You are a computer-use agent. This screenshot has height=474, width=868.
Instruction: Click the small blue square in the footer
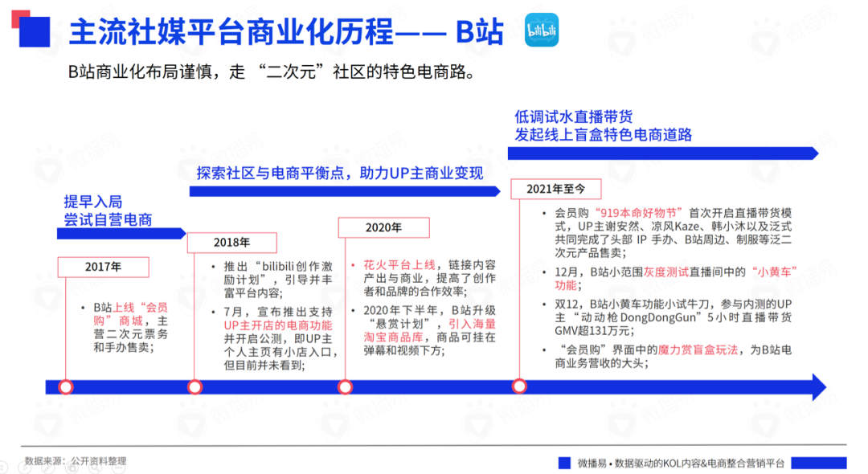click(565, 463)
